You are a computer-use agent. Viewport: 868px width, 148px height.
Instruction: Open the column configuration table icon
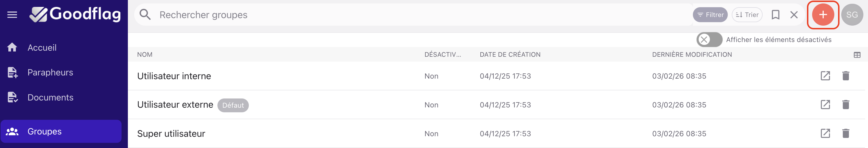click(857, 55)
